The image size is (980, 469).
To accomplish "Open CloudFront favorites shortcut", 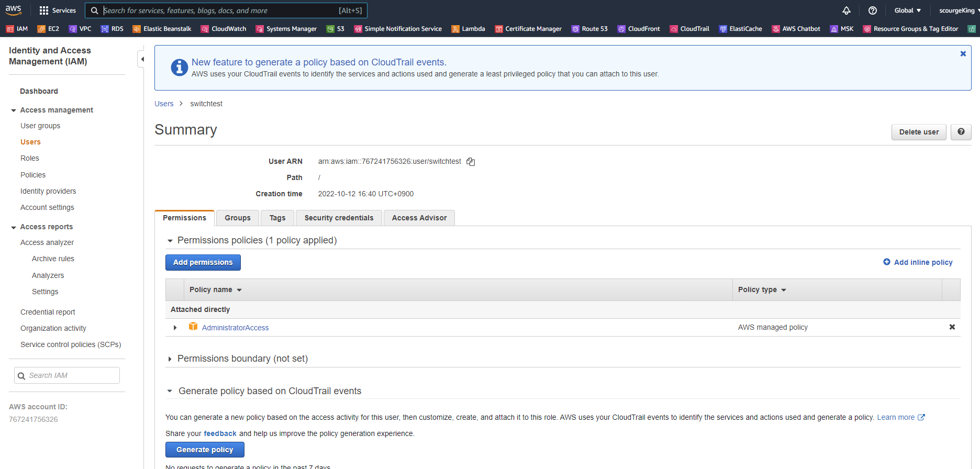I will (x=639, y=29).
